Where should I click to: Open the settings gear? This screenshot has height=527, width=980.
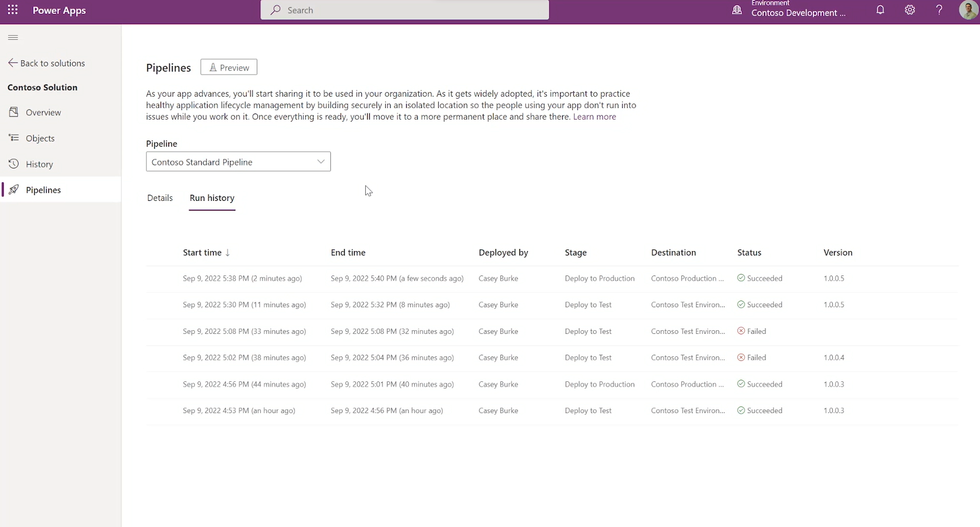(909, 10)
